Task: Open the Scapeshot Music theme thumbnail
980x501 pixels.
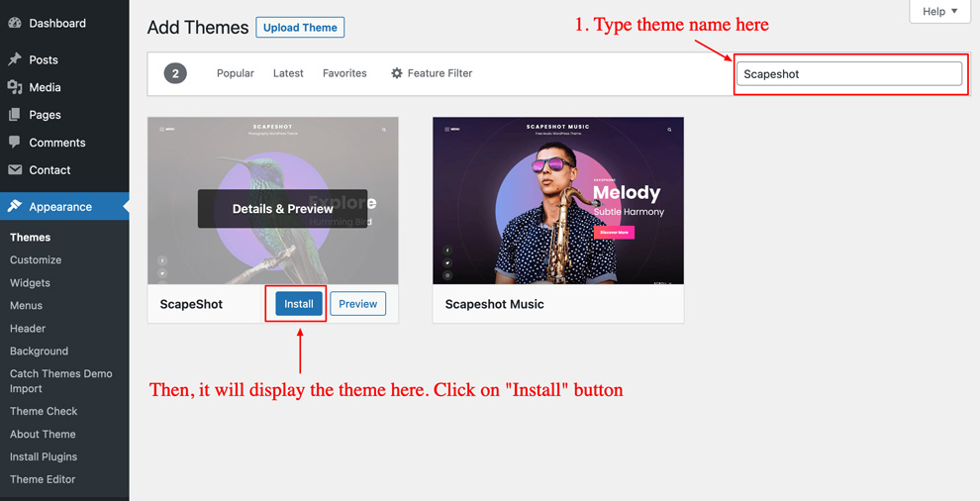Action: point(557,201)
